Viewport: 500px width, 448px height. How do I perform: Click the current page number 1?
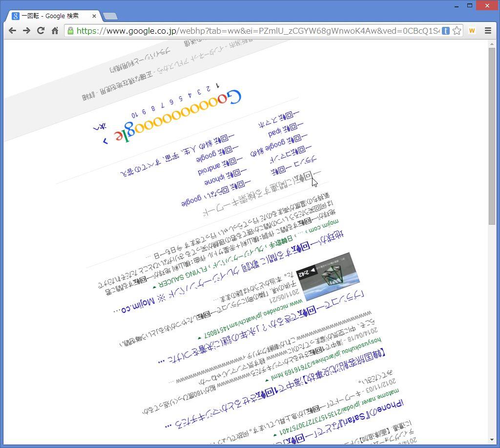click(x=217, y=85)
